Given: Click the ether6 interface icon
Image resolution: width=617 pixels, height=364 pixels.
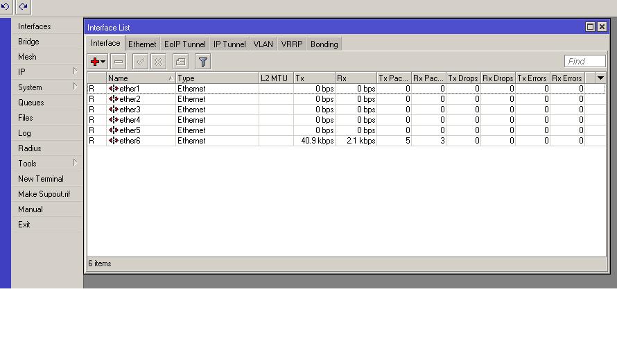Looking at the screenshot, I should 113,141.
